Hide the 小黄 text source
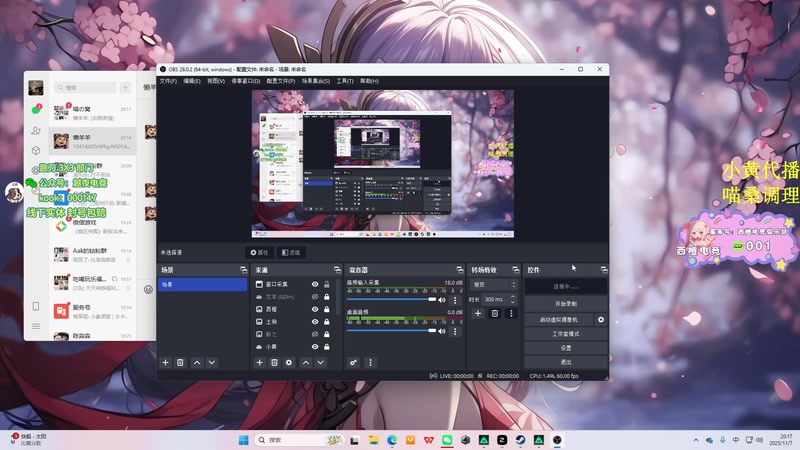Image resolution: width=800 pixels, height=450 pixels. point(315,346)
